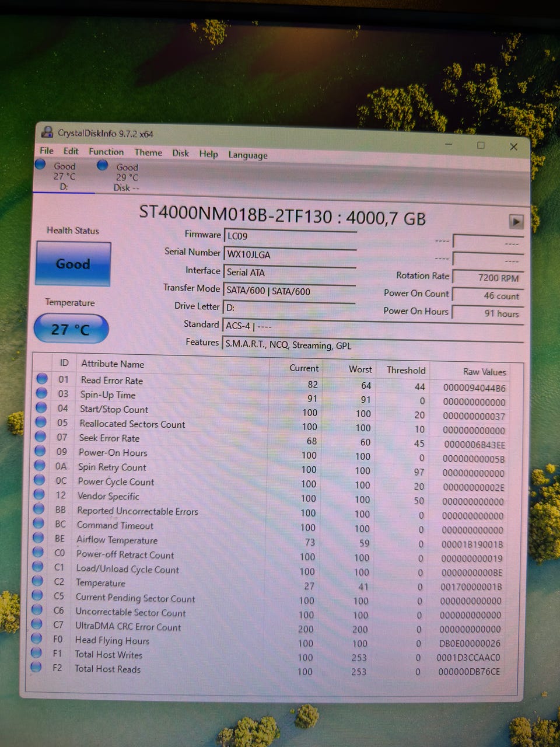Click the Raw Values column header
560x747 pixels.
click(484, 371)
